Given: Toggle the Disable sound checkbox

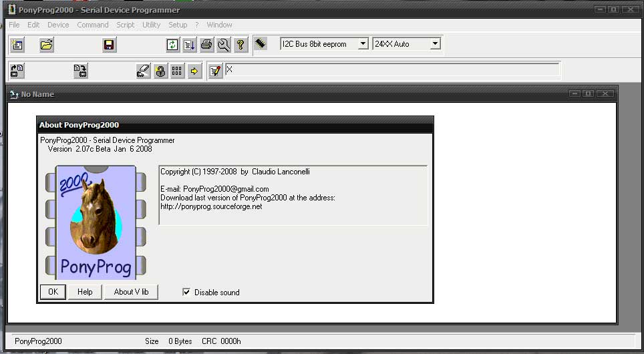Looking at the screenshot, I should point(186,292).
